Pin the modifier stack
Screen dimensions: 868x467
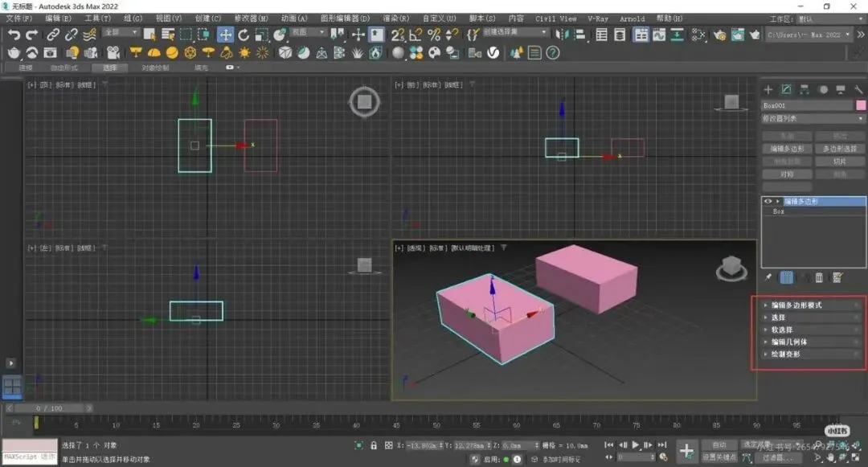[768, 277]
